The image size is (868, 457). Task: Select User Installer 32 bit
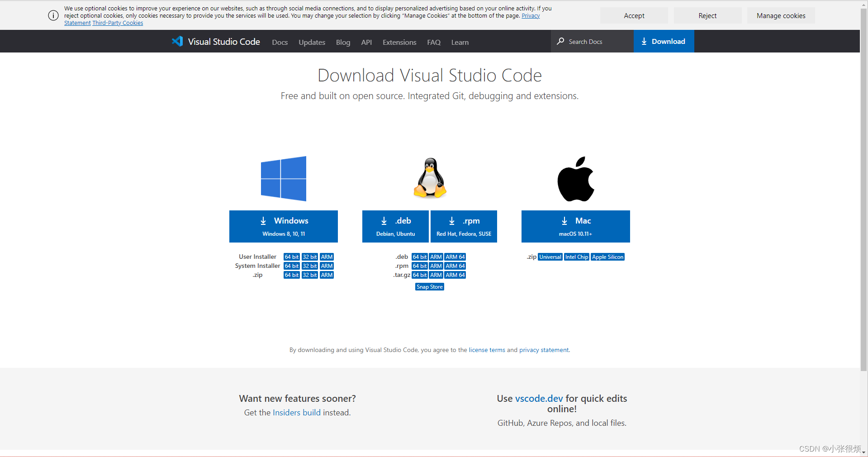(310, 257)
